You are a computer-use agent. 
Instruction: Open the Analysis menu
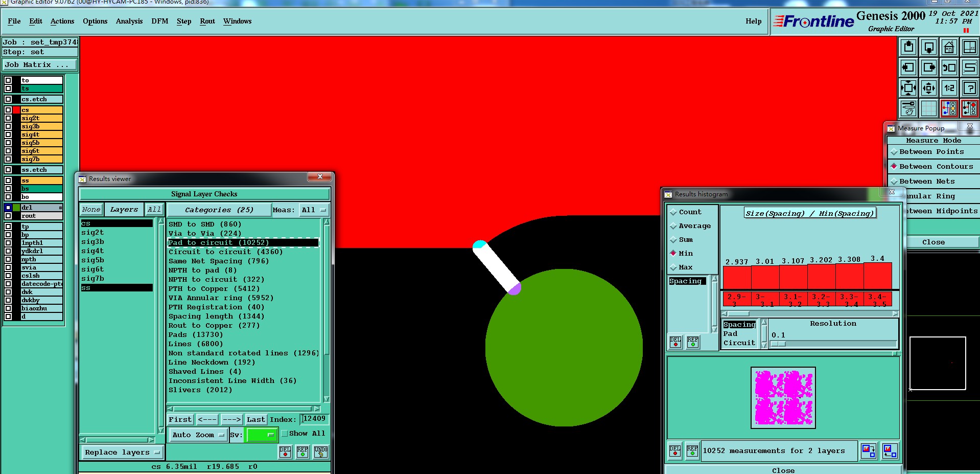[x=129, y=21]
